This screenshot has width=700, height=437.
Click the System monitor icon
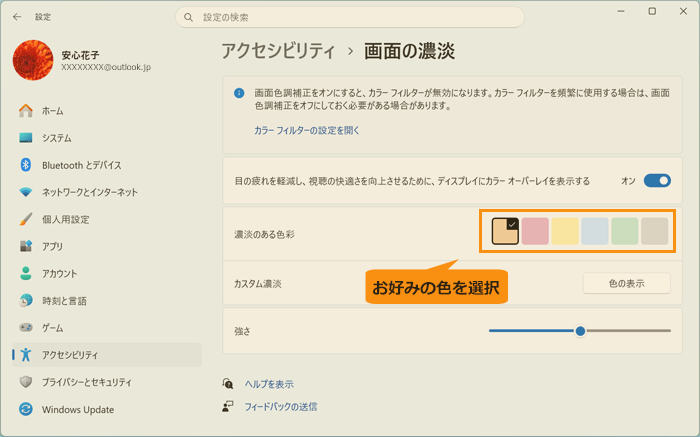(26, 138)
